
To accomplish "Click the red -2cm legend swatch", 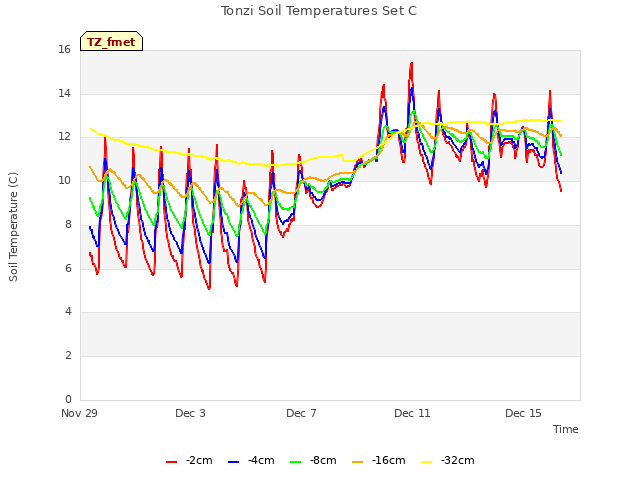I will pos(171,462).
